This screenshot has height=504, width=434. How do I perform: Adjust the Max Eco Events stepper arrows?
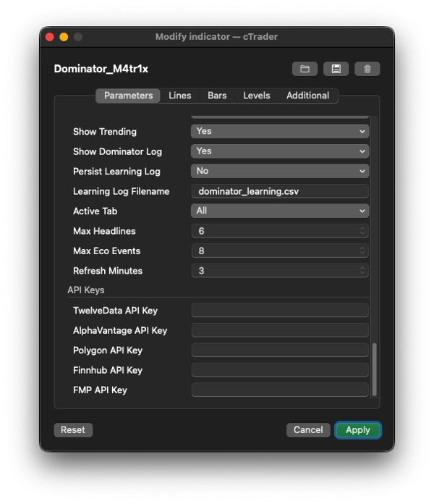tap(362, 251)
